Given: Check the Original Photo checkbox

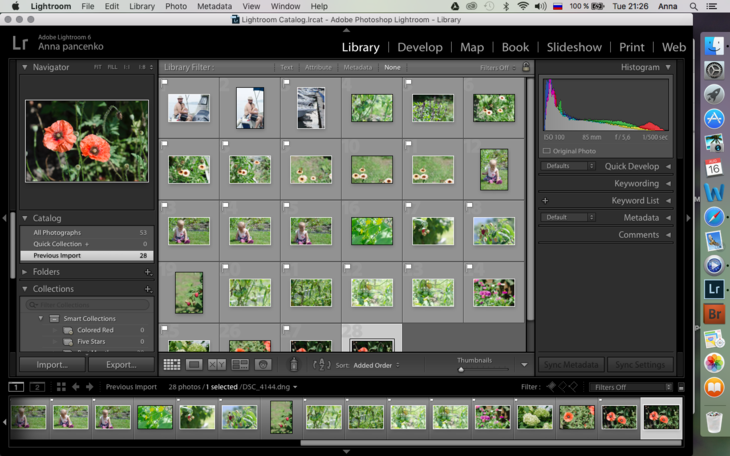Looking at the screenshot, I should point(547,151).
